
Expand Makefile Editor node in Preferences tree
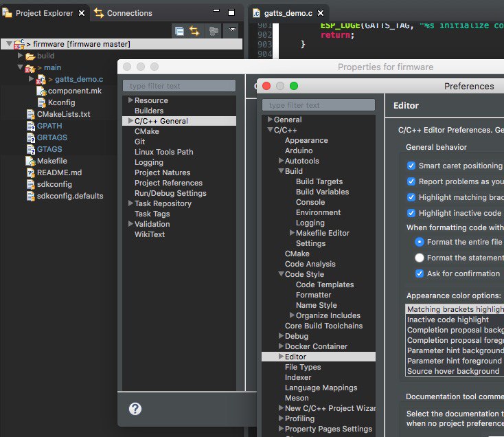pos(292,233)
